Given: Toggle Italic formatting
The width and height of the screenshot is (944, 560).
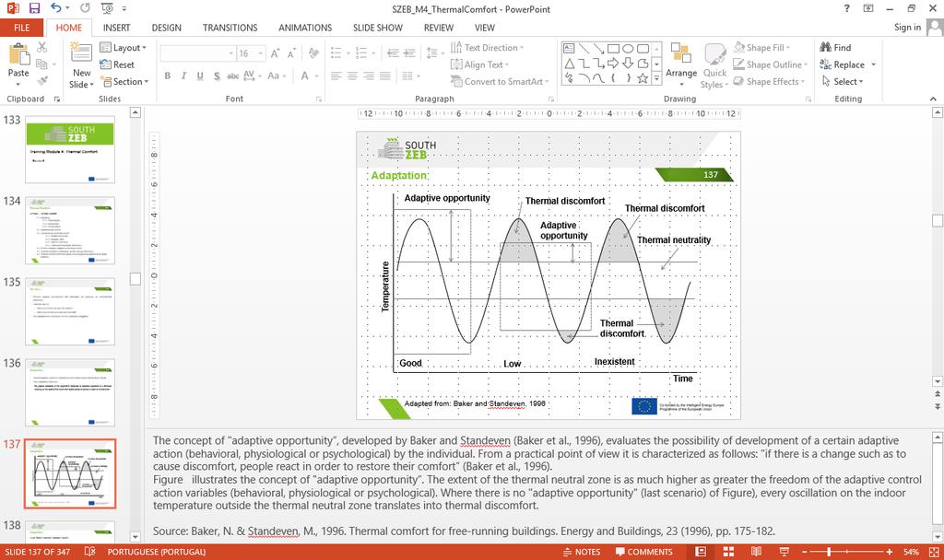Looking at the screenshot, I should (x=183, y=76).
